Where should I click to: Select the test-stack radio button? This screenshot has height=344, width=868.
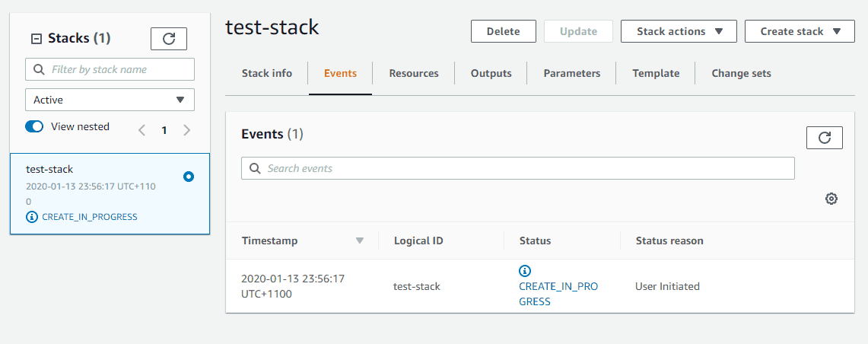click(188, 177)
